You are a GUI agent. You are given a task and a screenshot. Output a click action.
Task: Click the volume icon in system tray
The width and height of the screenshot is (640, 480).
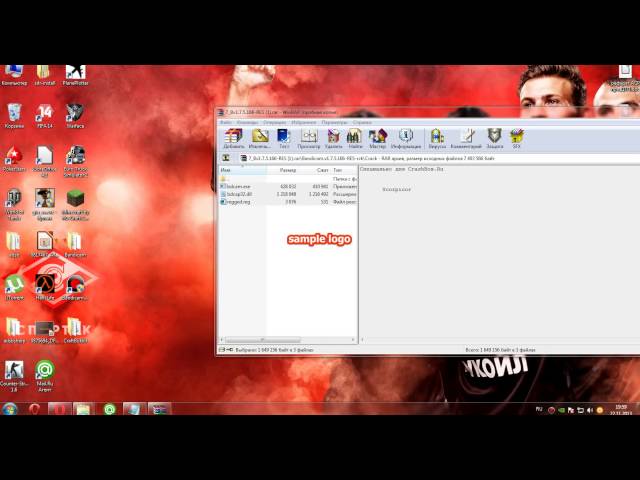coord(590,410)
